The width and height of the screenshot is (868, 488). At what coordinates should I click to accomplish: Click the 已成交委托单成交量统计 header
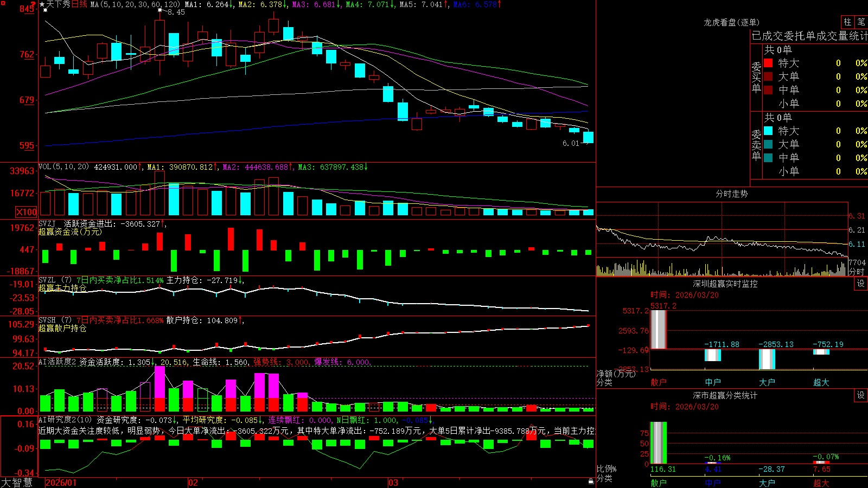click(809, 36)
